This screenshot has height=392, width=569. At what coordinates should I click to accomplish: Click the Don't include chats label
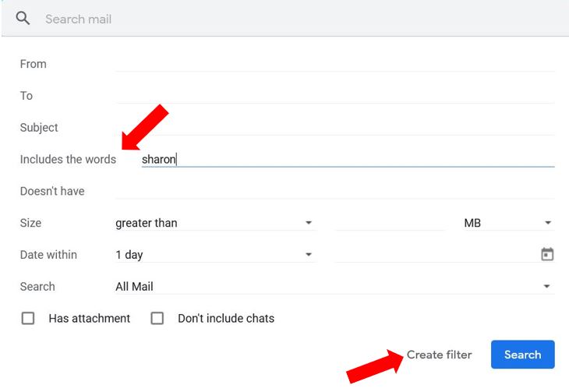(x=226, y=318)
